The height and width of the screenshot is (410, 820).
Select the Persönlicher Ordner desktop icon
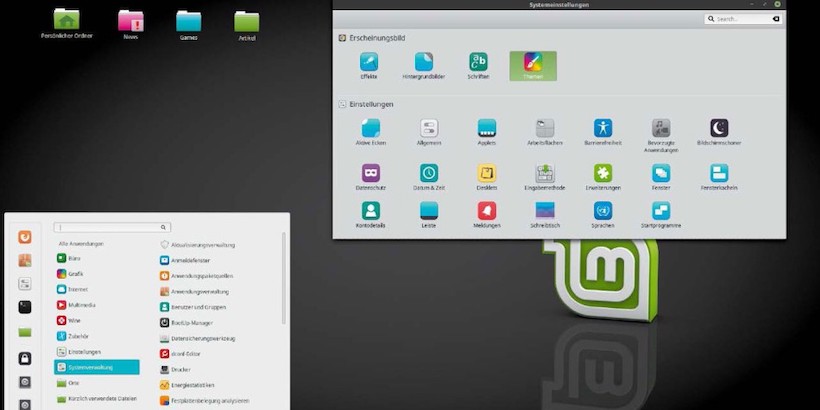click(x=66, y=24)
